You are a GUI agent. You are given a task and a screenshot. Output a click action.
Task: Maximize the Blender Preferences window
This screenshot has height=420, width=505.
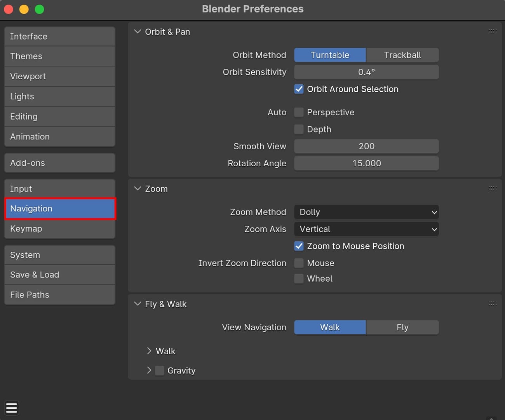click(40, 9)
